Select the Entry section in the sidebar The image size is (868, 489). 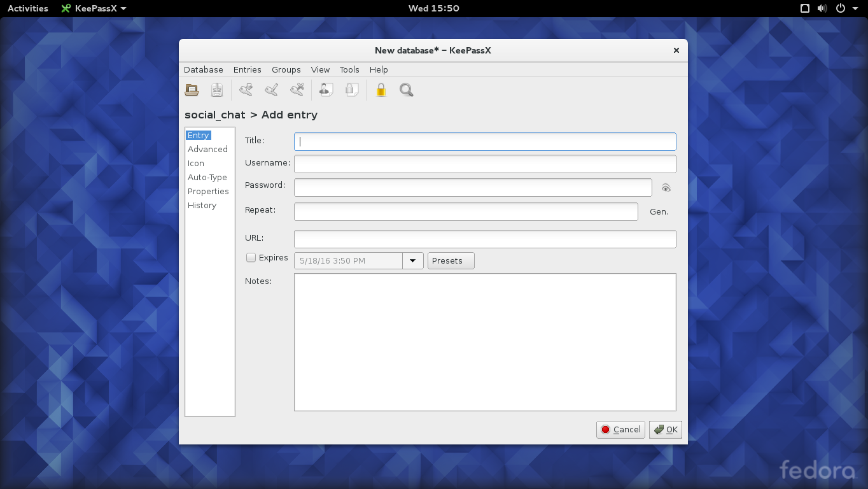pos(199,136)
